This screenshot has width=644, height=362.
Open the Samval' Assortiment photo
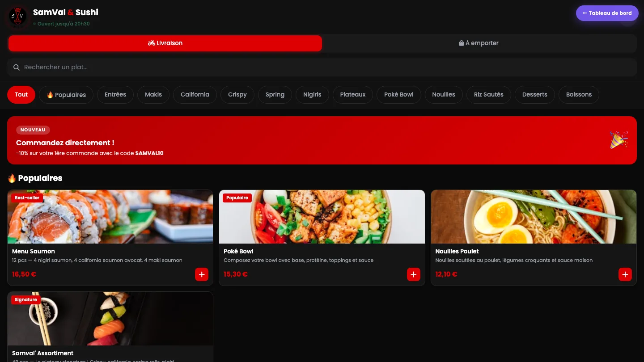(110, 319)
